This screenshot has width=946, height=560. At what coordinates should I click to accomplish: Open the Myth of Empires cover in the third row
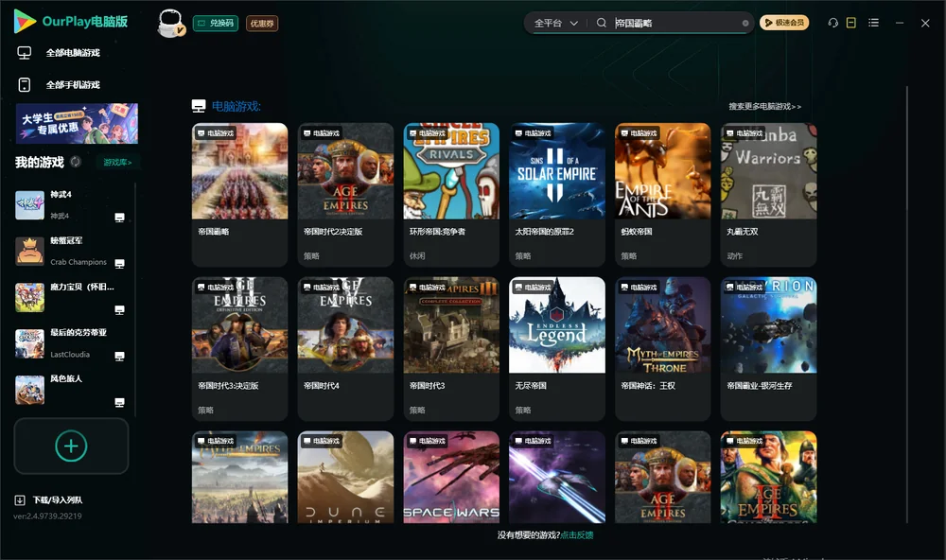[239, 477]
